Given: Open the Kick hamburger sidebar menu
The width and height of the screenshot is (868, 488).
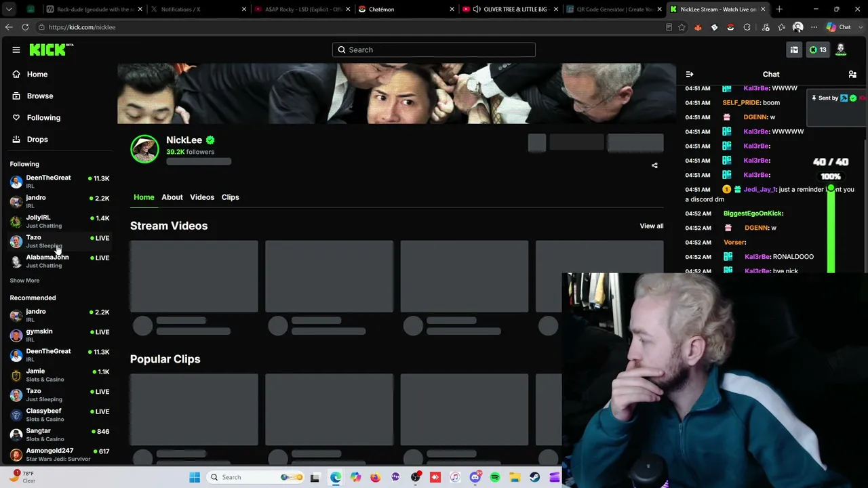Looking at the screenshot, I should click(16, 49).
